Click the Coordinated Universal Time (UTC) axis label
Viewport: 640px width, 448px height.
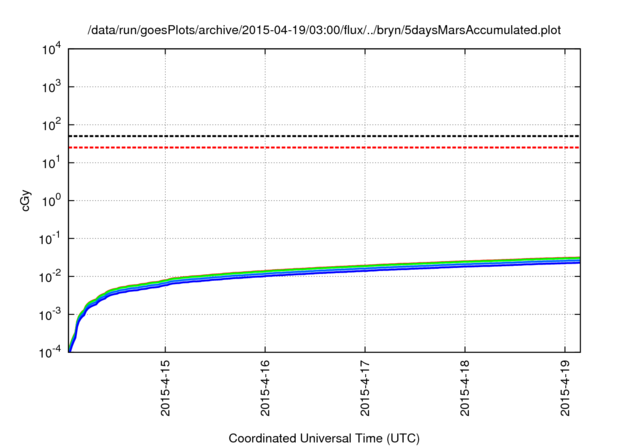[324, 438]
